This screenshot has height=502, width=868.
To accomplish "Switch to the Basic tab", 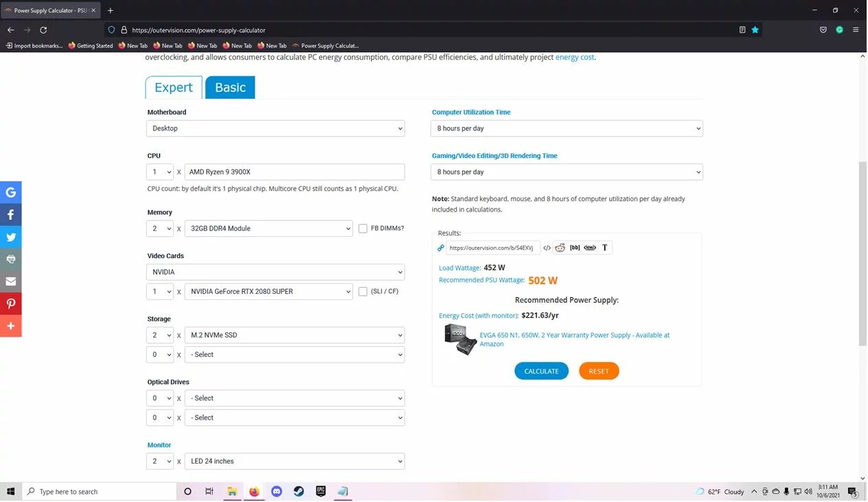I will tap(230, 87).
